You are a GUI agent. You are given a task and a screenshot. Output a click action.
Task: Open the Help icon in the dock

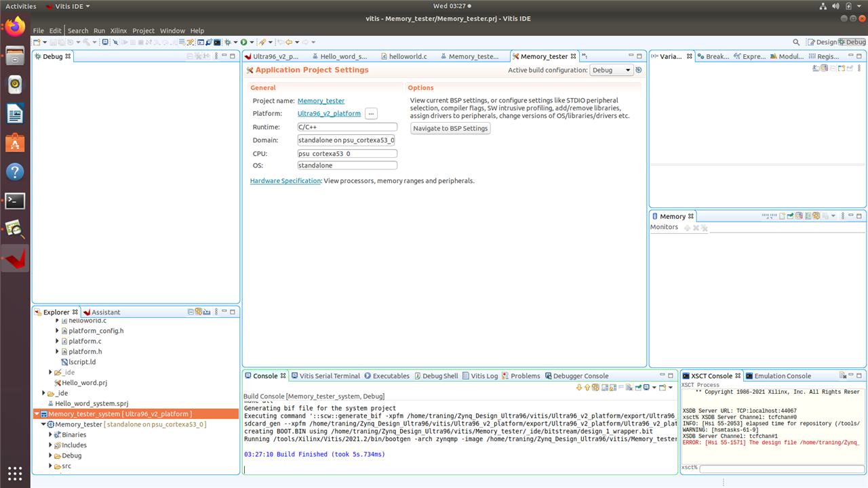pos(15,172)
